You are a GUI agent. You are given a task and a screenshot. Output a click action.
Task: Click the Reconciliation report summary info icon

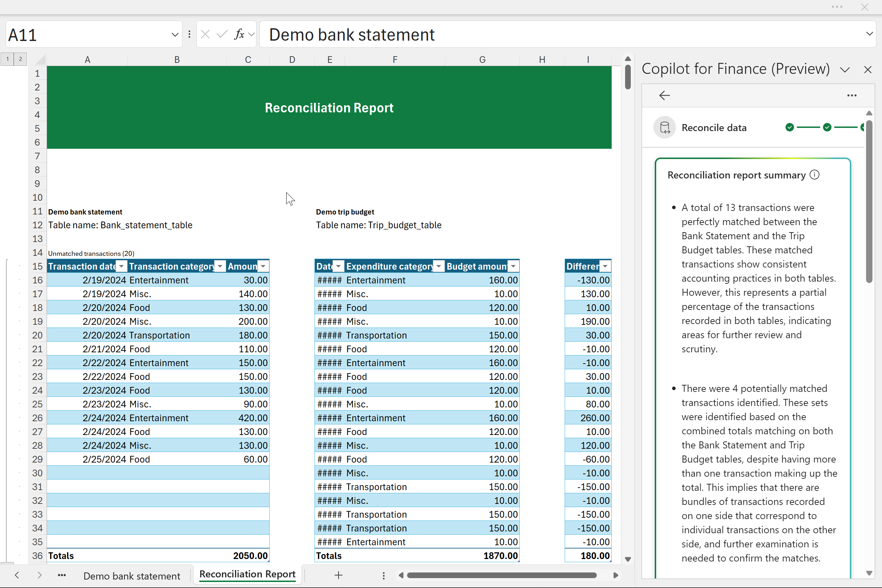(815, 175)
